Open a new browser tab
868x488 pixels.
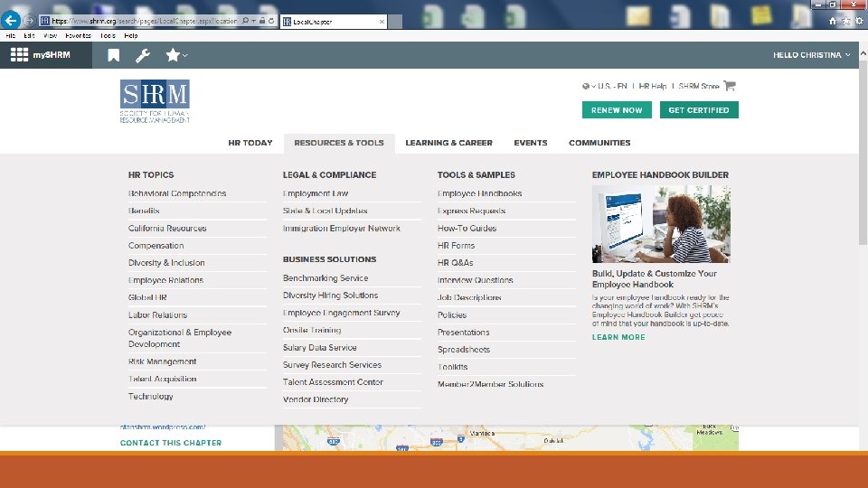[x=395, y=22]
